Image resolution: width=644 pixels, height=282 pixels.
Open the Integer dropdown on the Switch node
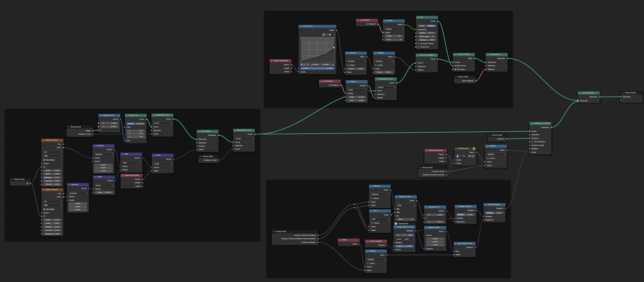point(394,29)
